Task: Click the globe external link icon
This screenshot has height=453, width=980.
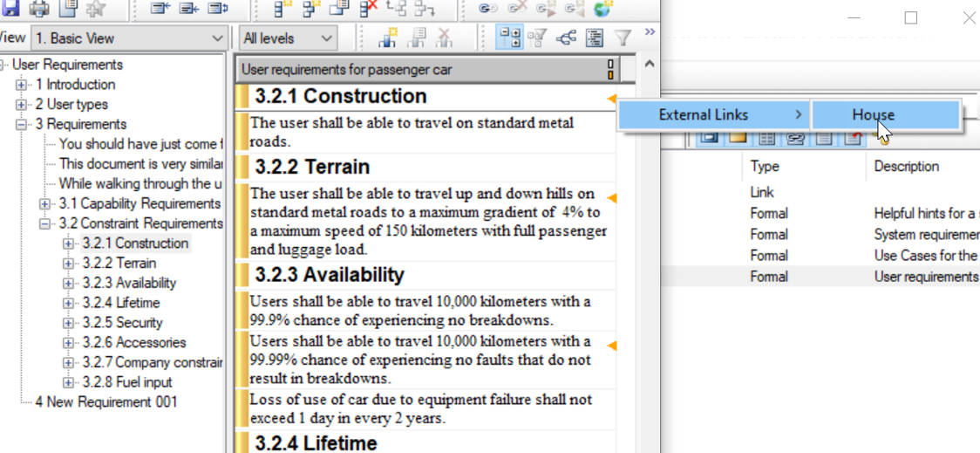Action: (602, 9)
